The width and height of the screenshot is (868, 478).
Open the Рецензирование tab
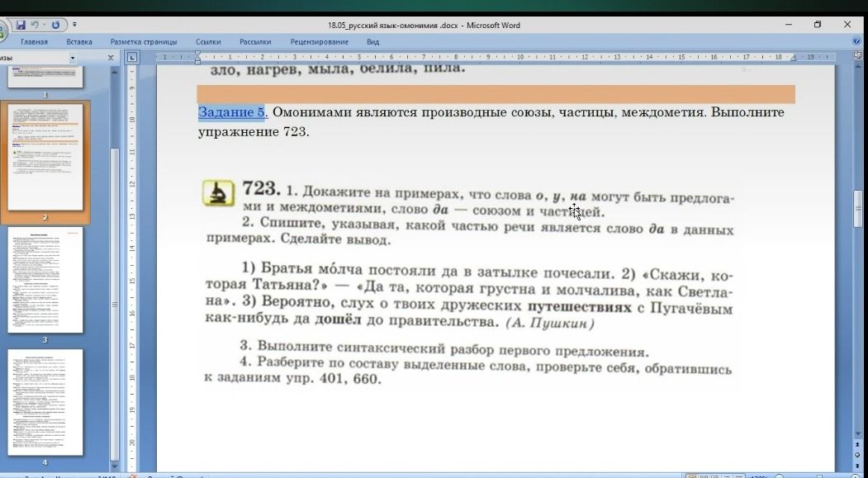pyautogui.click(x=320, y=41)
